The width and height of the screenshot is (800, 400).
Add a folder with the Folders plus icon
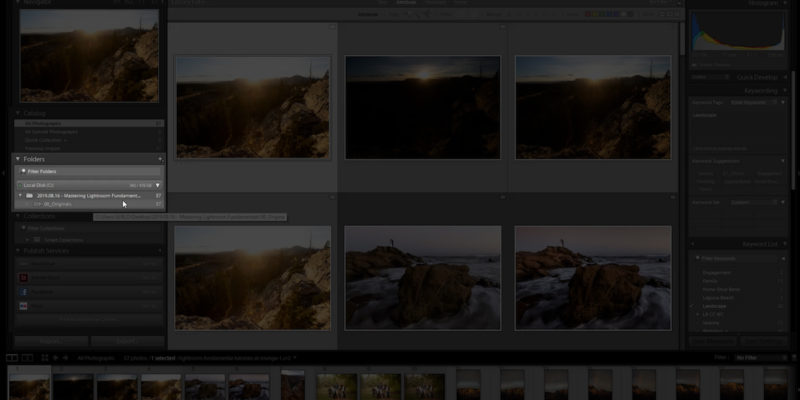tap(160, 159)
